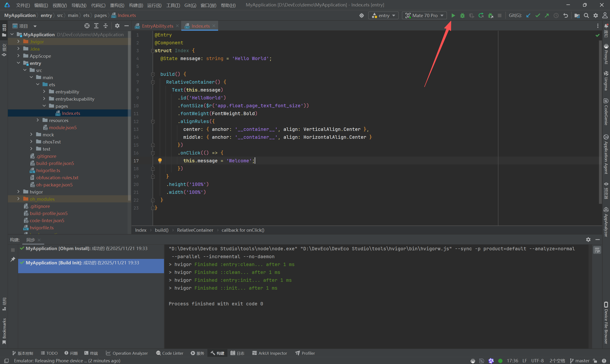The image size is (610, 364).
Task: Stop the running process with the square icon
Action: pos(500,15)
